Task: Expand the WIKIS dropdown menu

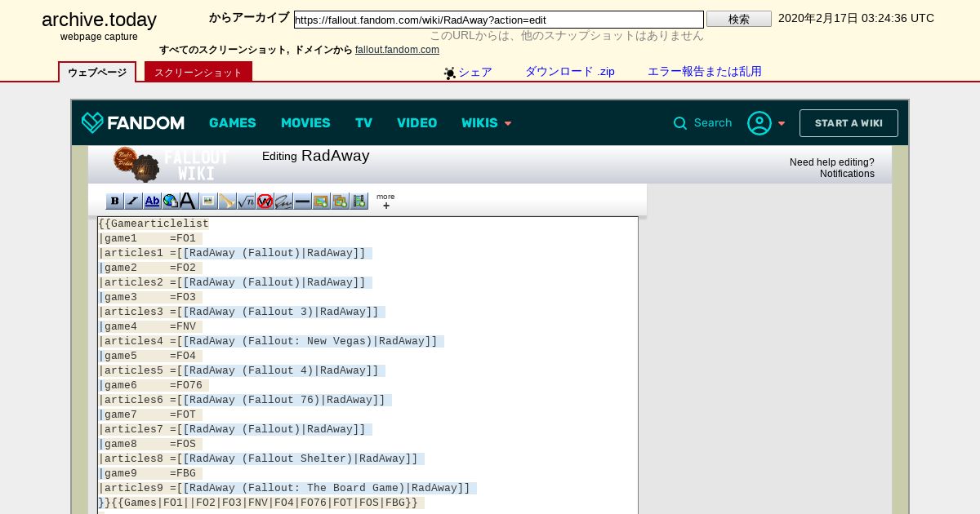Action: pos(487,123)
